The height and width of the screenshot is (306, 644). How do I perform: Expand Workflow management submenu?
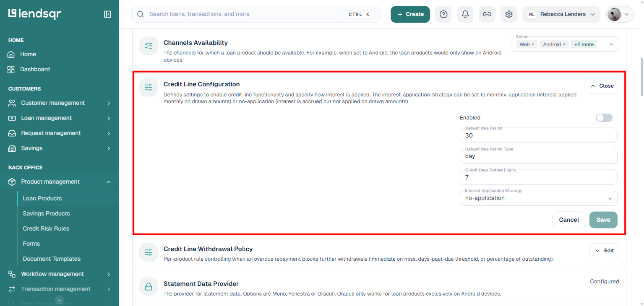[109, 274]
